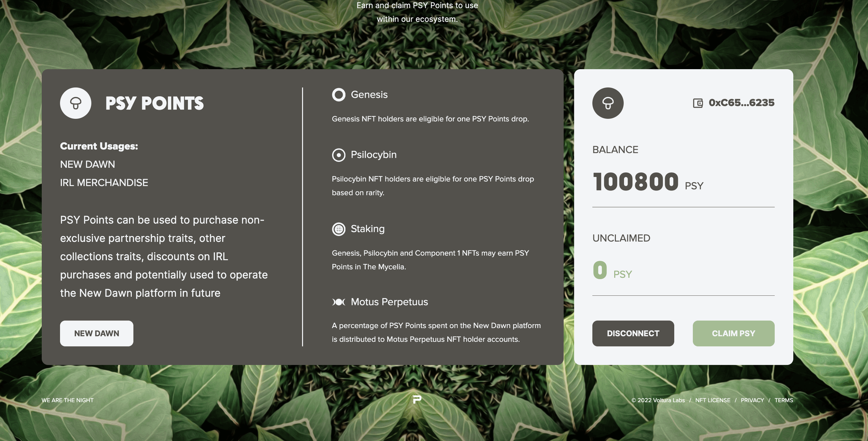Click the P logo in the footer
Screen dimensions: 868x441
pos(417,399)
